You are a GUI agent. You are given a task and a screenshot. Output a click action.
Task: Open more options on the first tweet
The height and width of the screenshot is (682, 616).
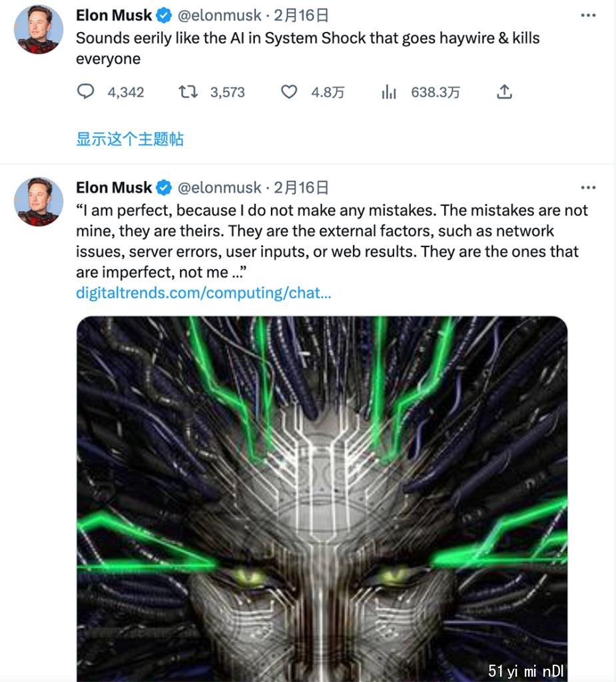[588, 15]
